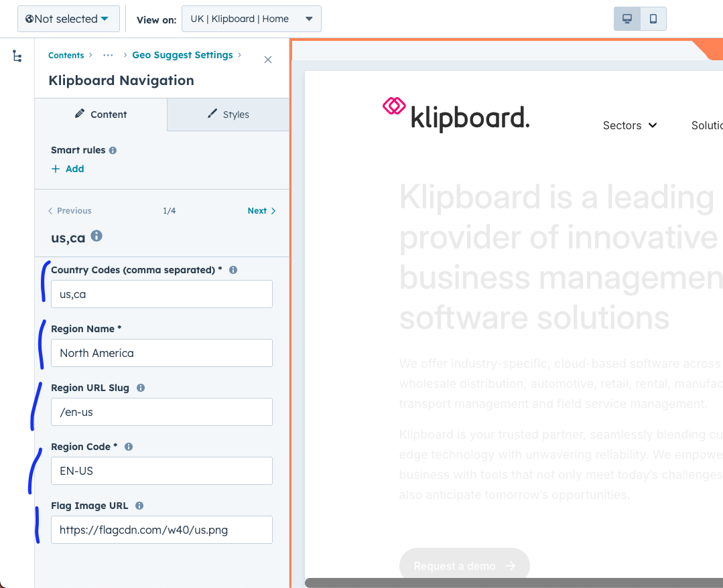Show Smart rules info tooltip icon

113,151
